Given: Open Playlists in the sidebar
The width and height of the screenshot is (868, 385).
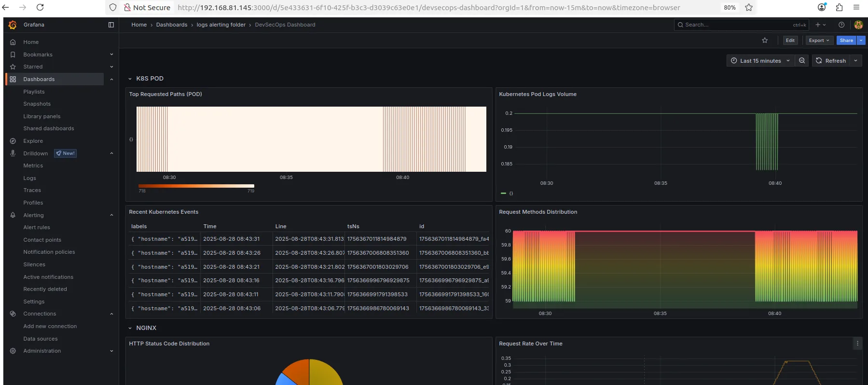Looking at the screenshot, I should (x=34, y=92).
